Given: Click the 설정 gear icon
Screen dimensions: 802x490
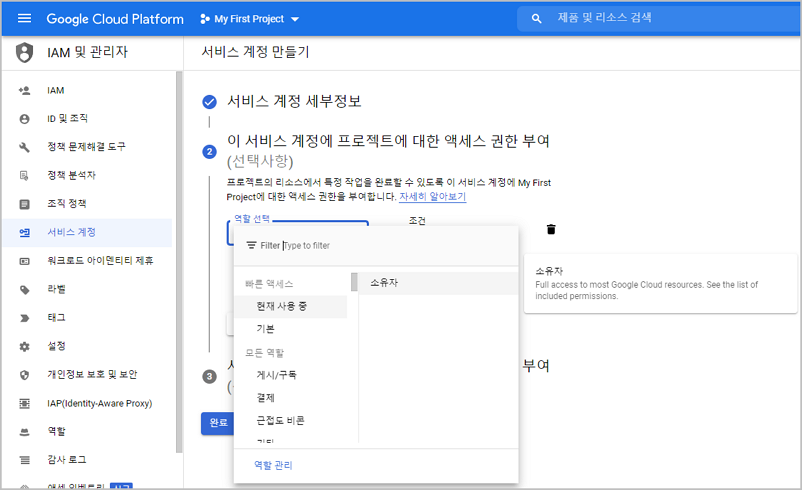Looking at the screenshot, I should [24, 347].
